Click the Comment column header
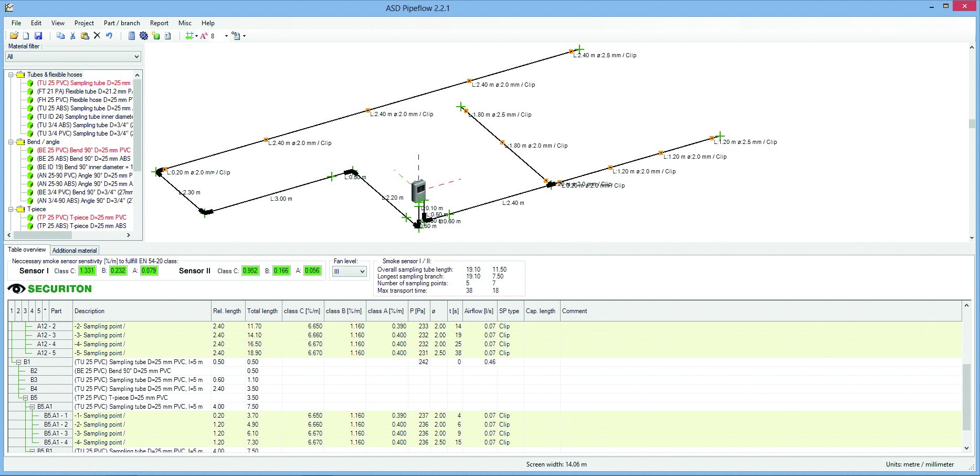 pos(761,311)
